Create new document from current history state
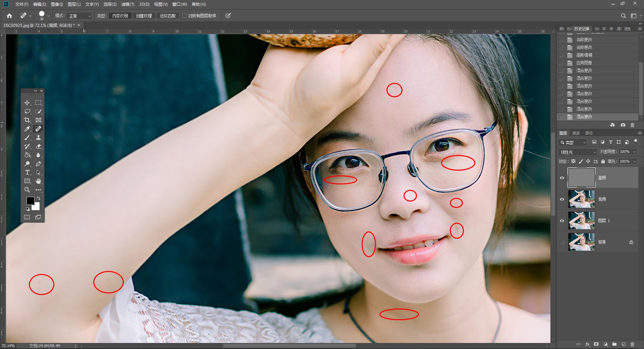Screen dimensions: 644x349 [x=612, y=125]
